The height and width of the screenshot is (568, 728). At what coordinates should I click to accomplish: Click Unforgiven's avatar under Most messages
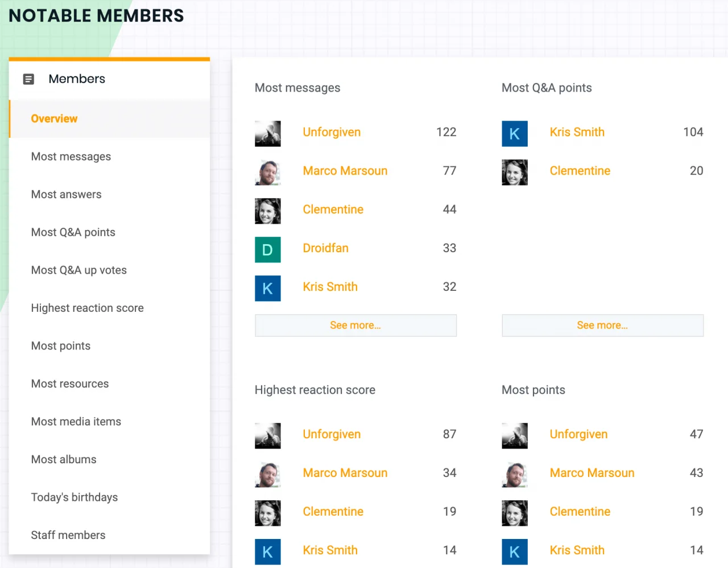(x=267, y=134)
